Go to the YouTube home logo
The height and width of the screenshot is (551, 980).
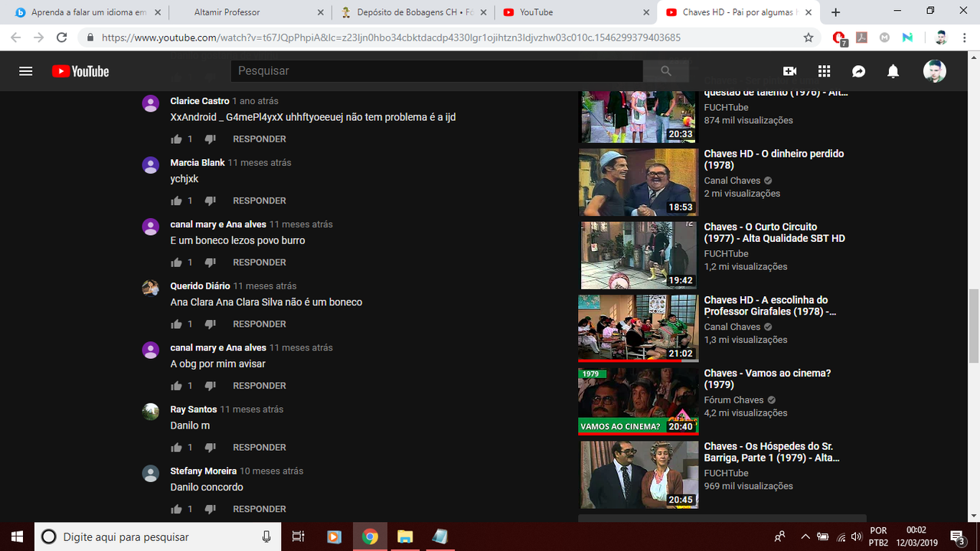click(80, 71)
